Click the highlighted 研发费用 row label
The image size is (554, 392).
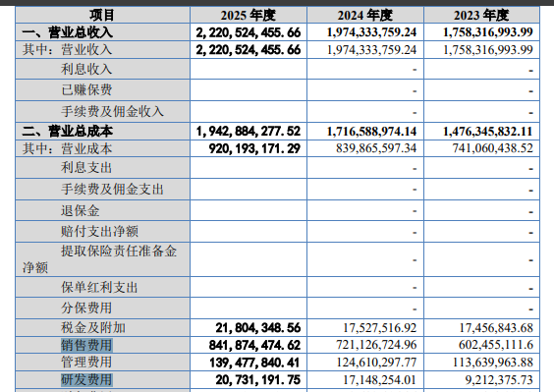(86, 379)
